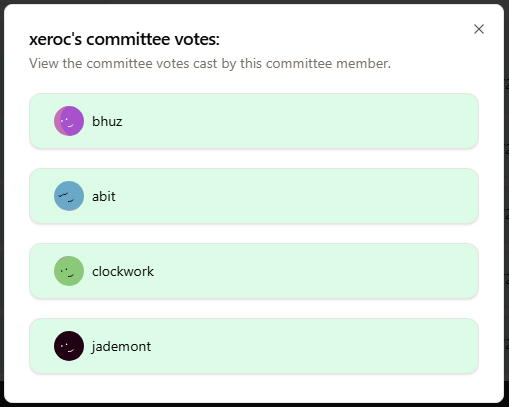Image resolution: width=509 pixels, height=407 pixels.
Task: Select the jademont name label
Action: (x=121, y=347)
